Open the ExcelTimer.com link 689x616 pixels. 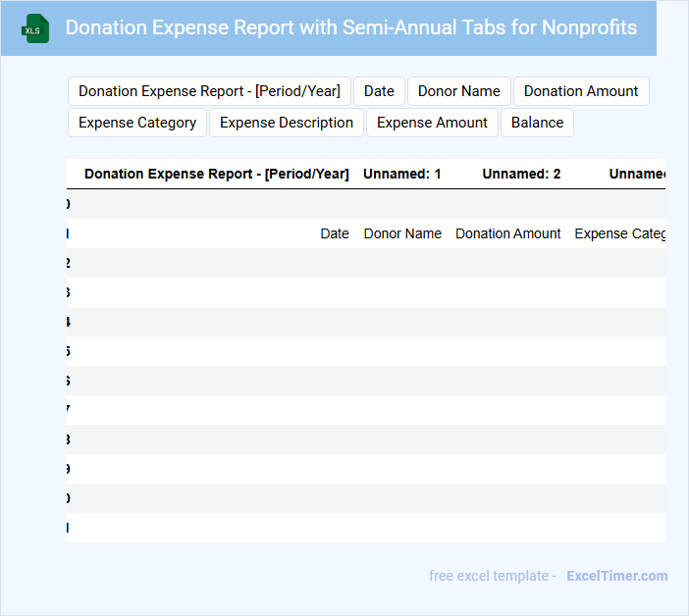616,576
